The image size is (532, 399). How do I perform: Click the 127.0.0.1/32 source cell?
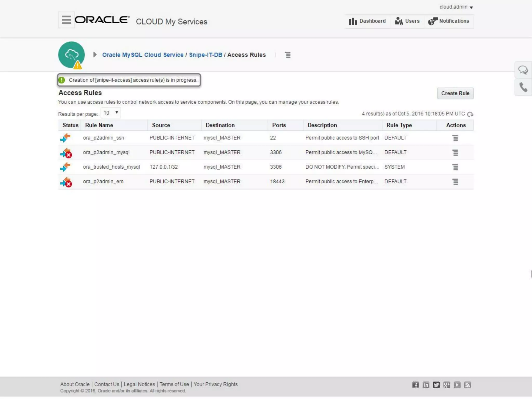point(164,167)
